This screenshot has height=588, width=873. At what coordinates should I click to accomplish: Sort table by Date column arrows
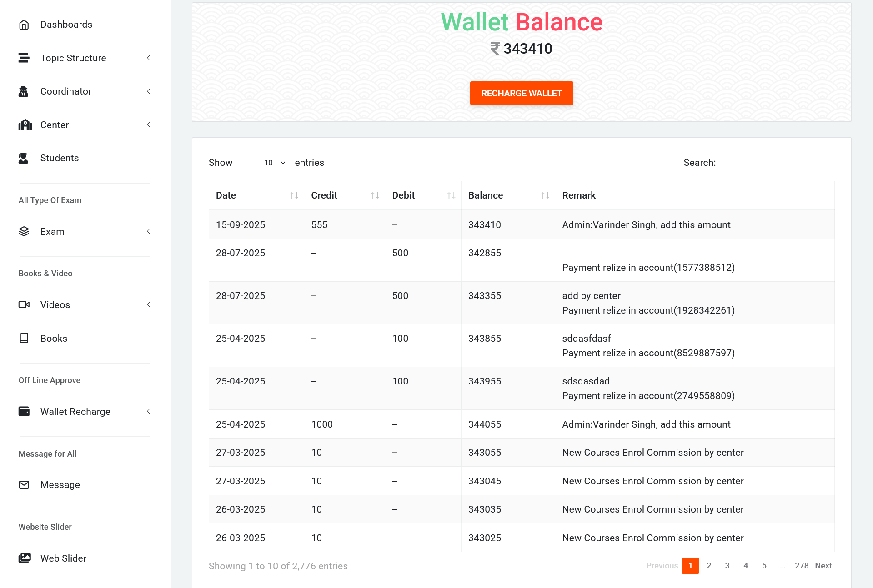pos(294,195)
